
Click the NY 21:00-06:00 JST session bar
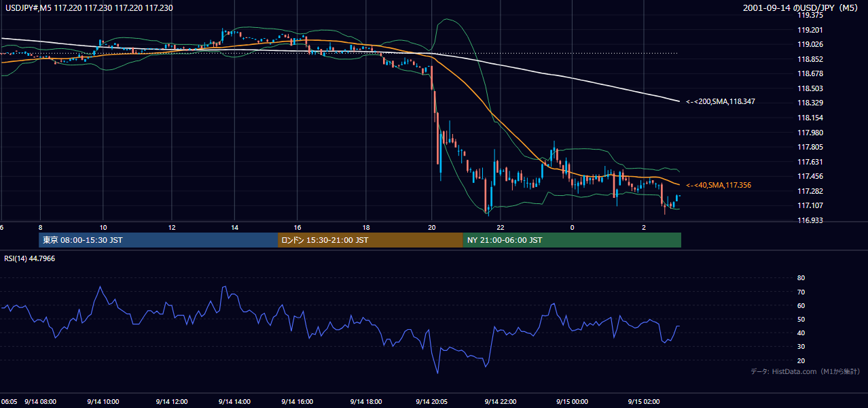click(x=572, y=240)
